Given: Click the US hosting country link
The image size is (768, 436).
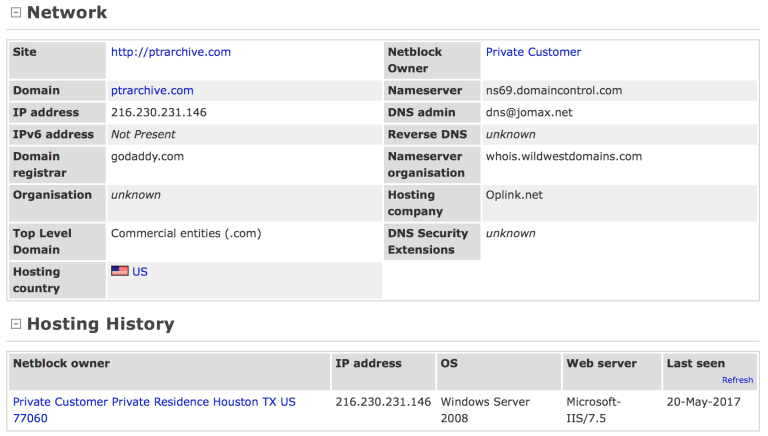Looking at the screenshot, I should [140, 271].
